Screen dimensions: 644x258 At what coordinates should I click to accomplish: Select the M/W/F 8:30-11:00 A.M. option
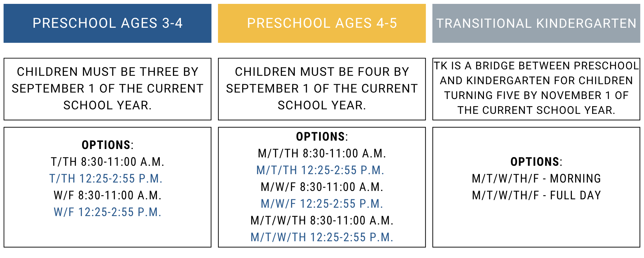point(322,187)
